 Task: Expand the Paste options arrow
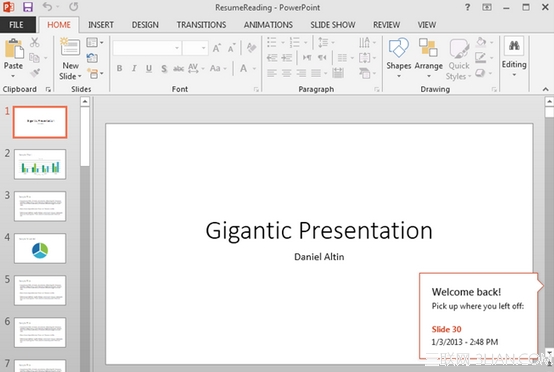[x=13, y=76]
